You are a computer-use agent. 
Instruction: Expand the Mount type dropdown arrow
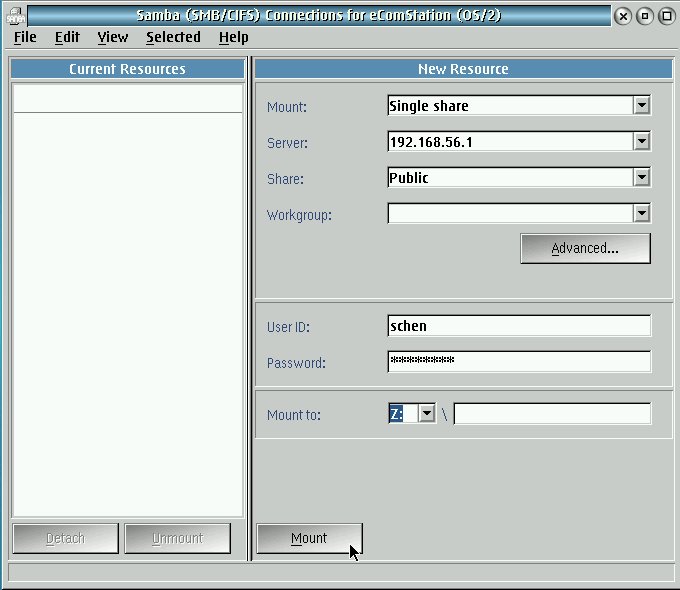[641, 105]
